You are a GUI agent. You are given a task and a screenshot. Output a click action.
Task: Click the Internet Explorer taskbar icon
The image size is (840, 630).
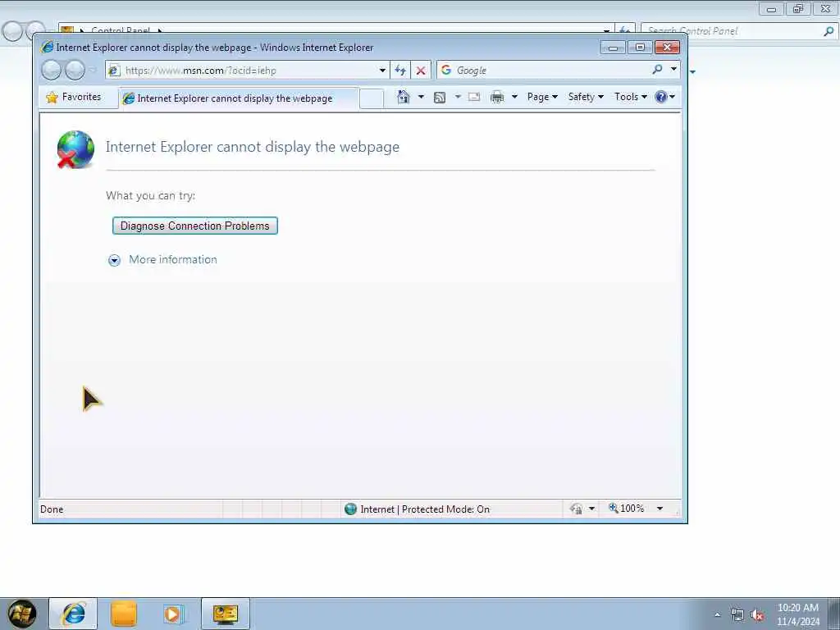[x=73, y=614]
